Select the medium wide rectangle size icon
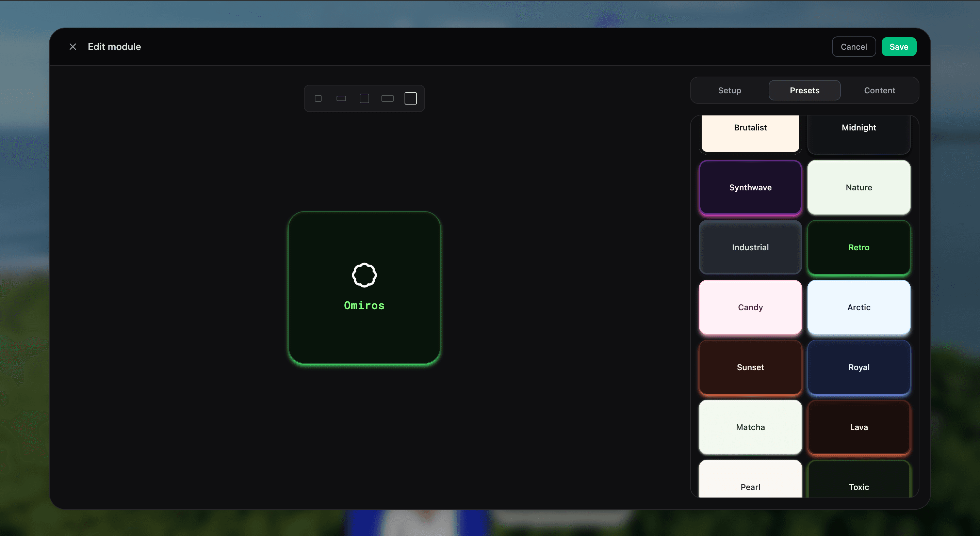The image size is (980, 536). [387, 99]
